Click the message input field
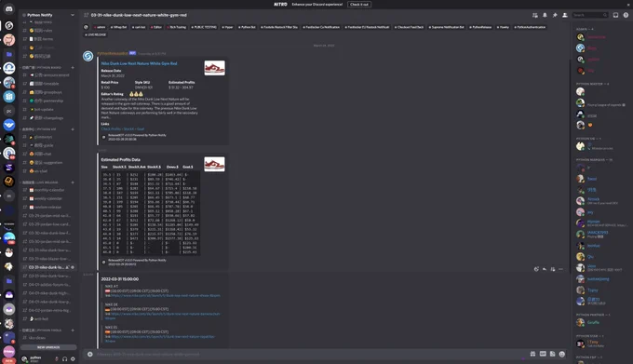633x364 pixels. (309, 355)
